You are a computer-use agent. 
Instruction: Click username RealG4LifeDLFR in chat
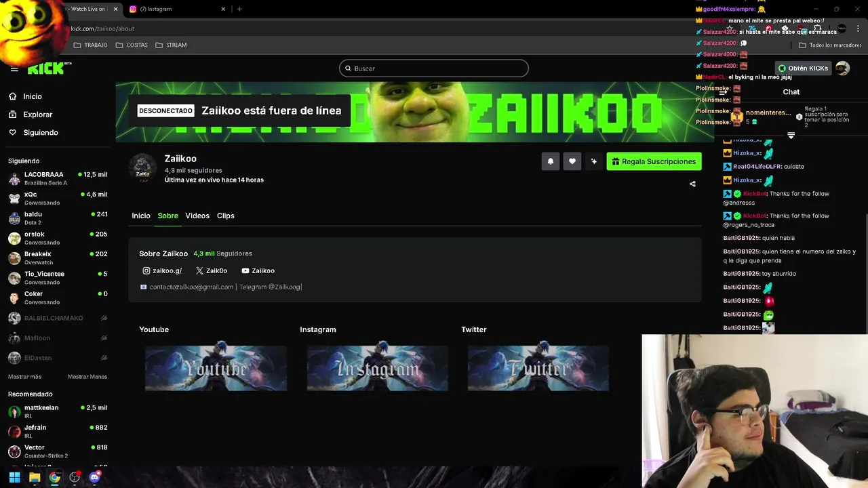click(757, 167)
